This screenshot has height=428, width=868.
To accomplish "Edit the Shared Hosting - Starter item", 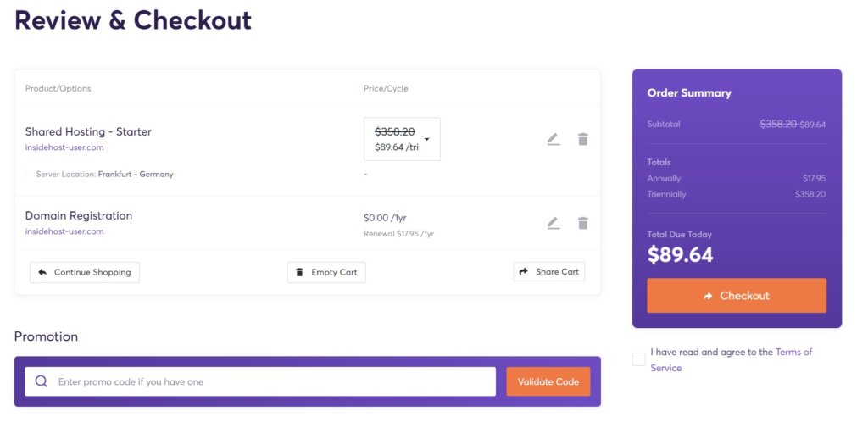I will [x=553, y=140].
